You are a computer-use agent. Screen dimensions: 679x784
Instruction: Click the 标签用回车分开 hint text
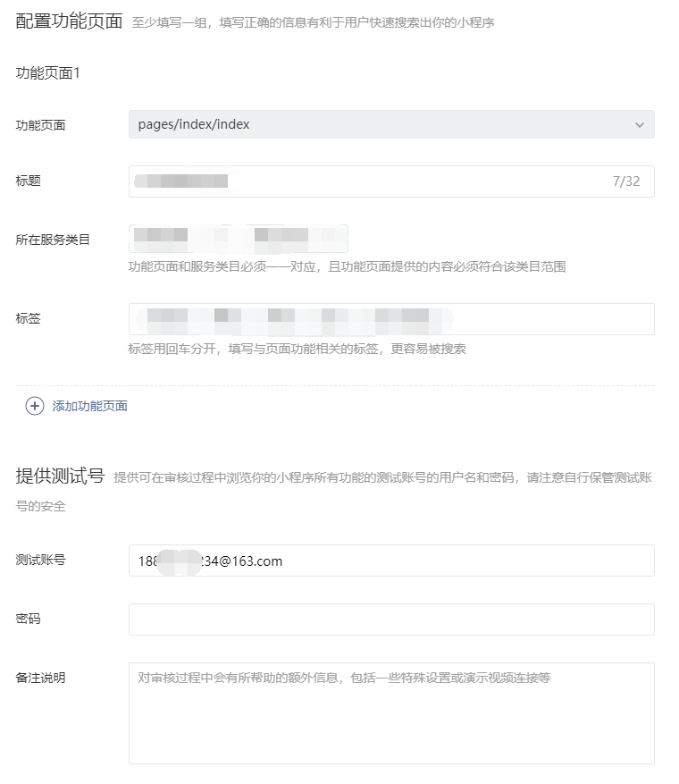point(297,349)
